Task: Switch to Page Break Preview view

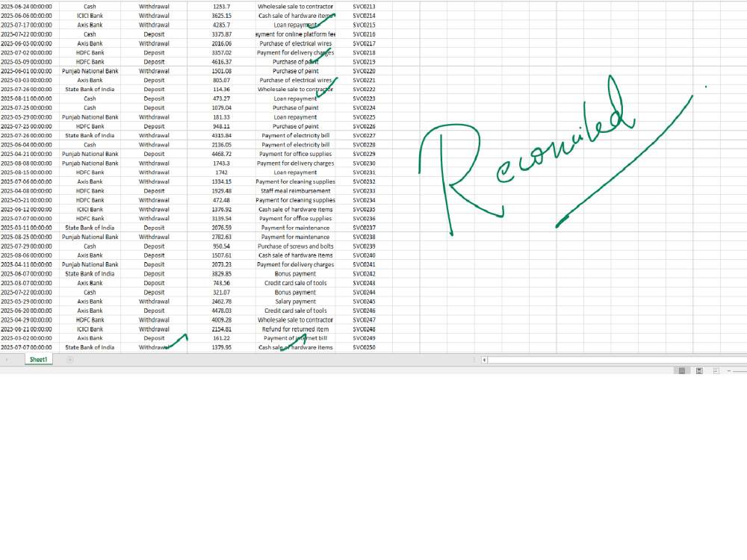Action: coord(716,370)
